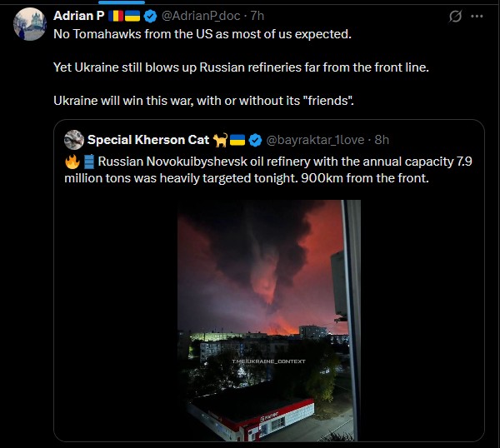Click the 7h post timestamp
Screen dimensions: 500x448
pyautogui.click(x=257, y=16)
